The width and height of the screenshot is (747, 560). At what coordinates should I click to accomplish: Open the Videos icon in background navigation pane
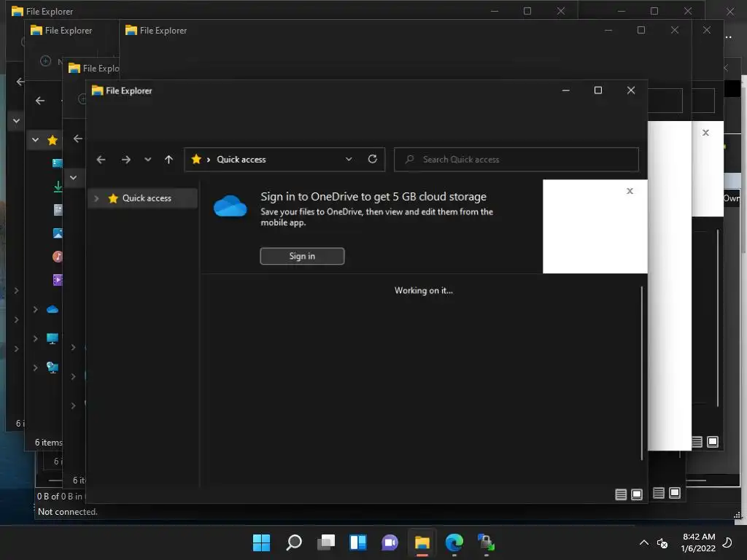click(x=58, y=280)
